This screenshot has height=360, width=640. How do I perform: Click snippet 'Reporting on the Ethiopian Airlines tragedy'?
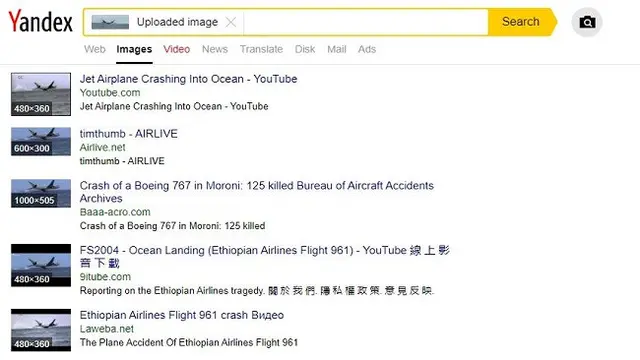pyautogui.click(x=172, y=291)
